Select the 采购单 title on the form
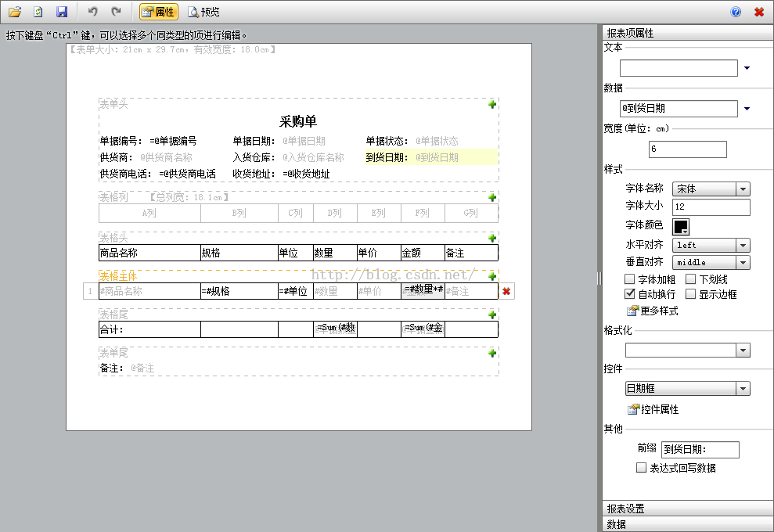Viewport: 774px width, 532px height. [298, 121]
